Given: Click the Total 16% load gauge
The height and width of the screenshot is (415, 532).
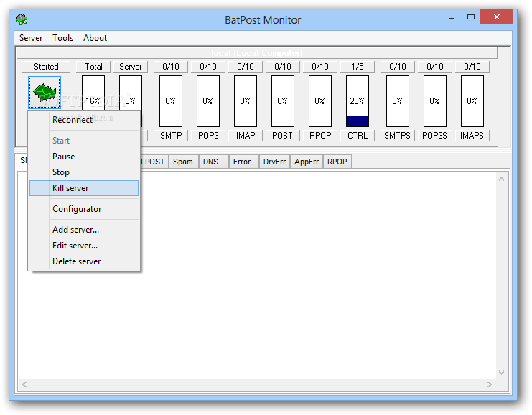Looking at the screenshot, I should (93, 93).
